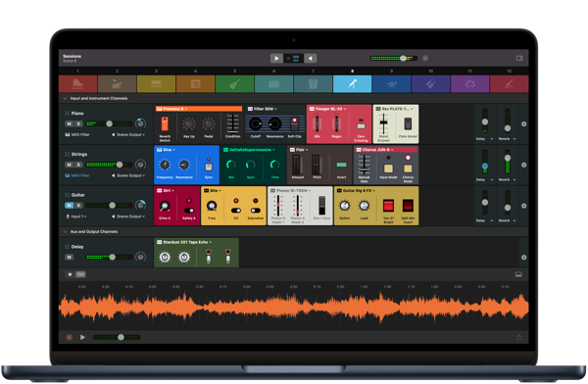Select the teal keyboard scene 6
Viewport: 588px width, 384px height.
pos(273,83)
